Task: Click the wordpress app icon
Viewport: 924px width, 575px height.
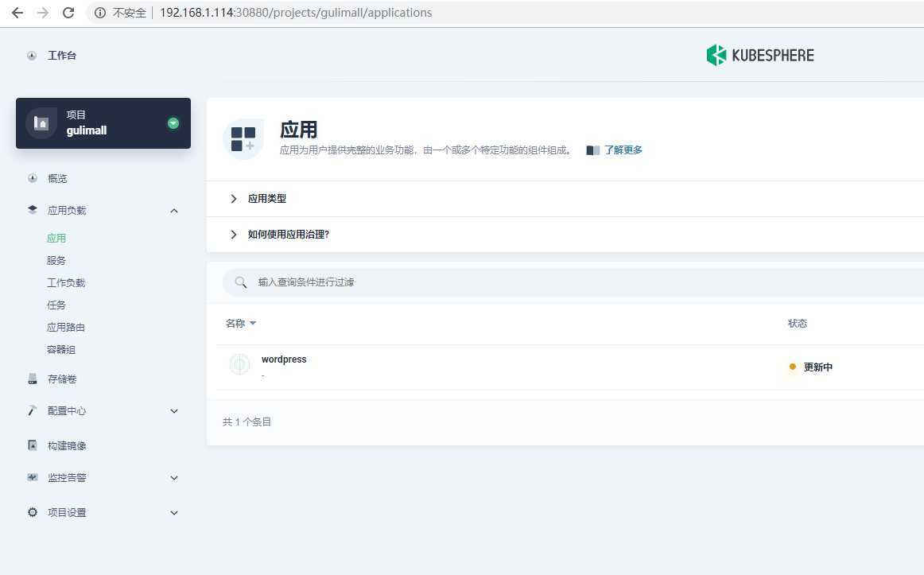Action: tap(239, 365)
